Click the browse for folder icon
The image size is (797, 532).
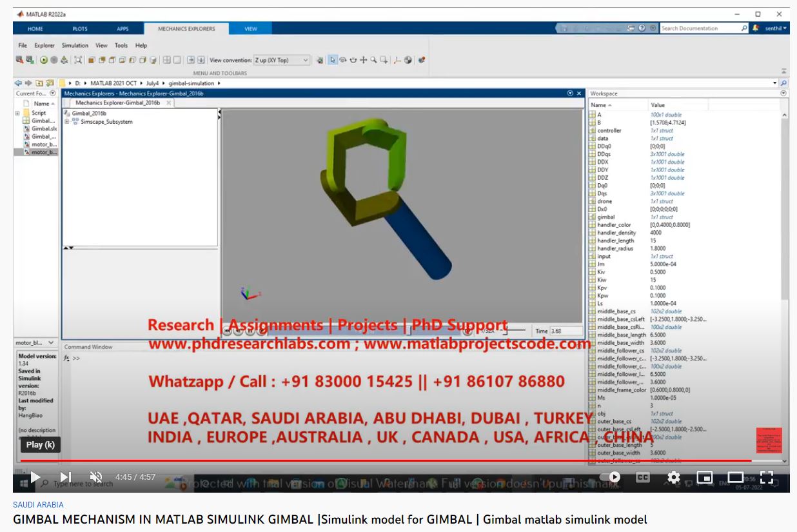50,83
